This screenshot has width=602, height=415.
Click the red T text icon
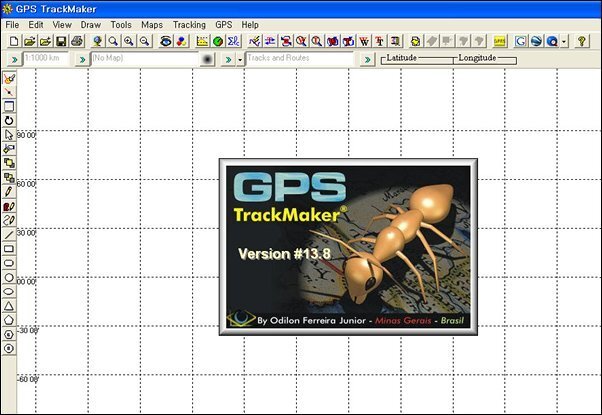(x=380, y=41)
